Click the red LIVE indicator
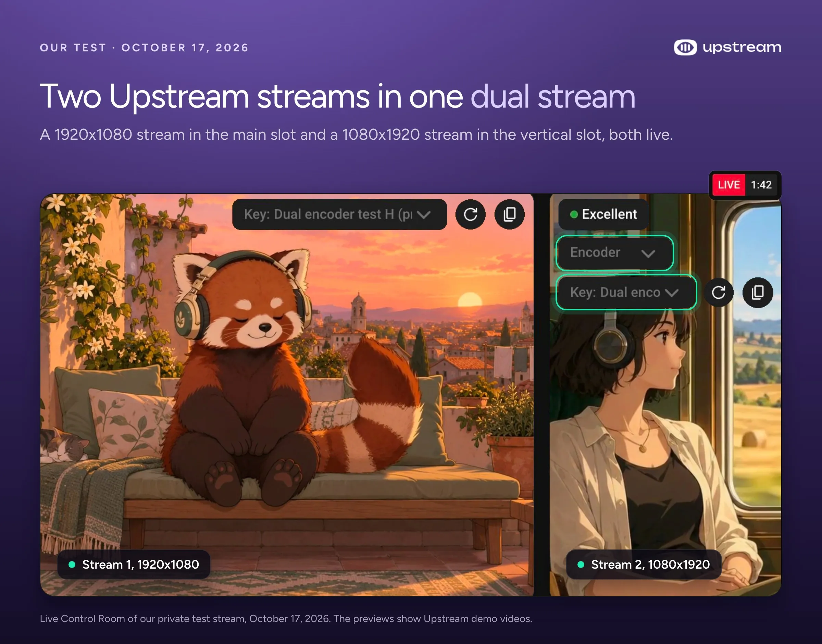 [728, 185]
